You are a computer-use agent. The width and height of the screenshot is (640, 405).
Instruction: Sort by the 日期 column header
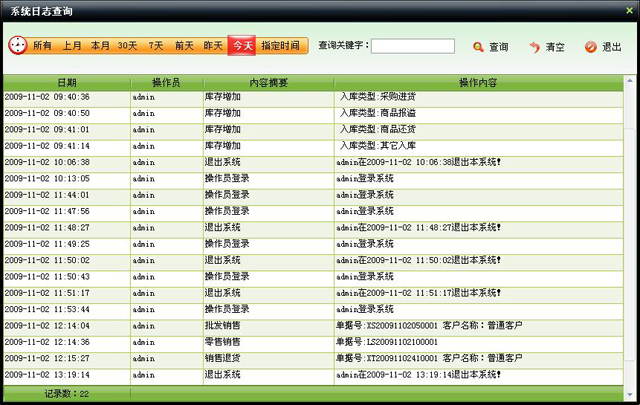coord(66,82)
